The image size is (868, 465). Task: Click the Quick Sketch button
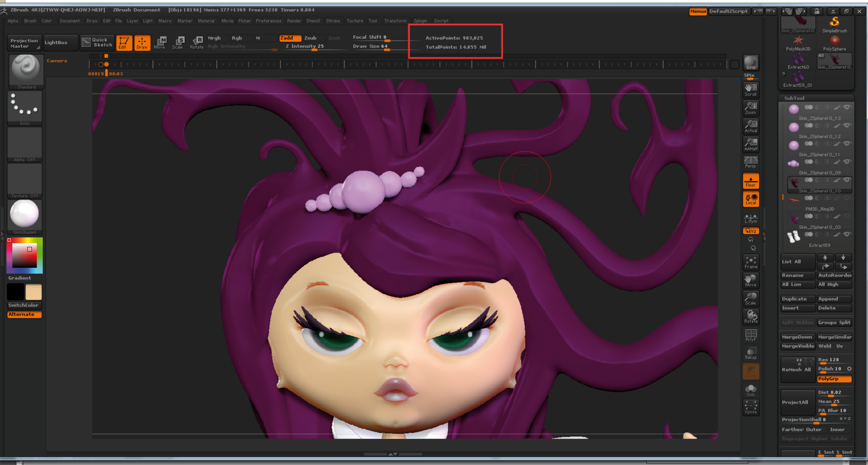(x=98, y=43)
